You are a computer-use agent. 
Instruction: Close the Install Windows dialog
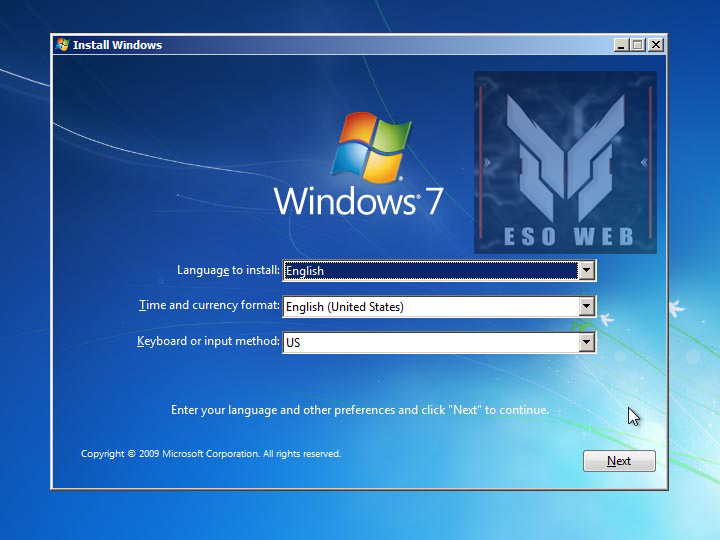tap(656, 45)
